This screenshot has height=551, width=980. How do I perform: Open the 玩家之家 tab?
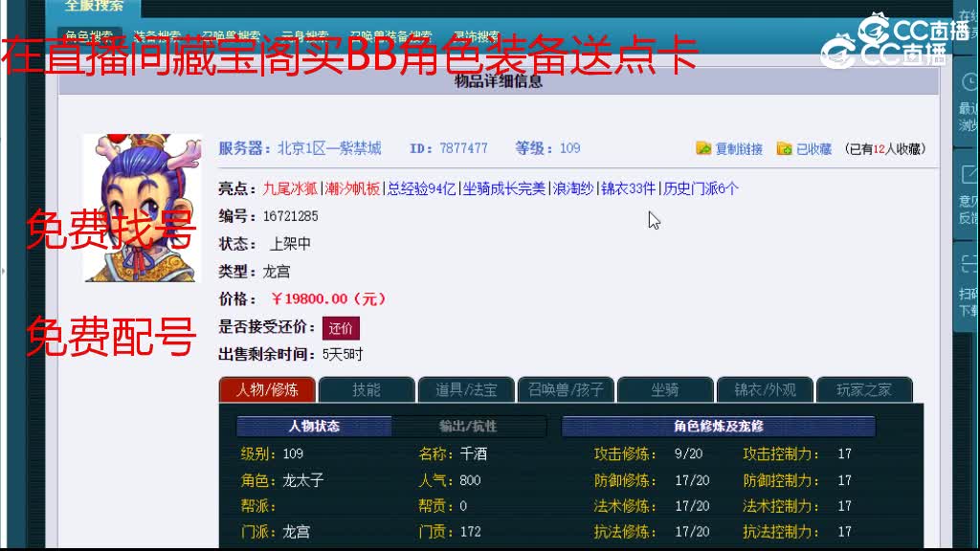click(x=864, y=389)
